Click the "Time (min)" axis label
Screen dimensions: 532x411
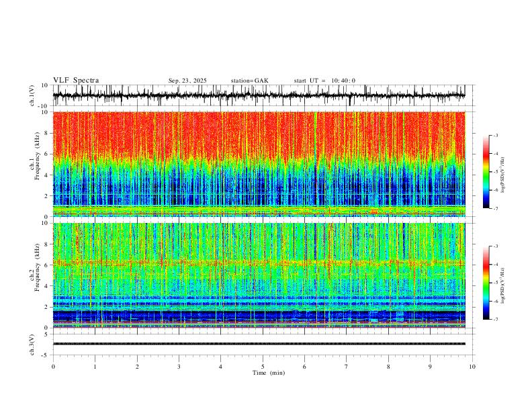(269, 373)
